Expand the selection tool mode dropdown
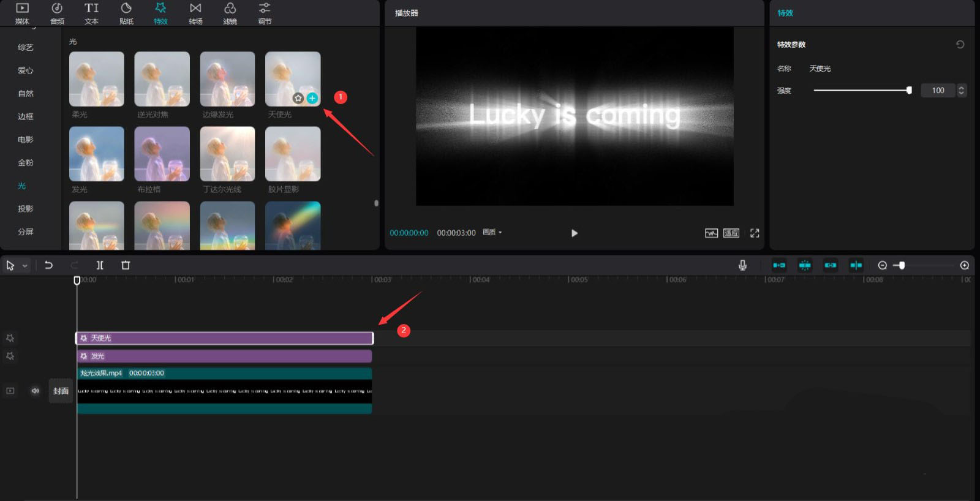The height and width of the screenshot is (501, 980). click(x=25, y=266)
